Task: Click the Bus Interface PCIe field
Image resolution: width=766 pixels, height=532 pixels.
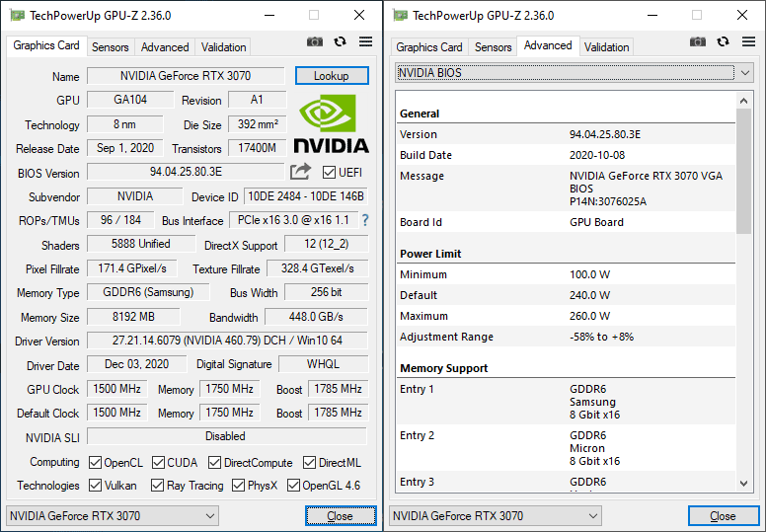Action: (x=293, y=220)
